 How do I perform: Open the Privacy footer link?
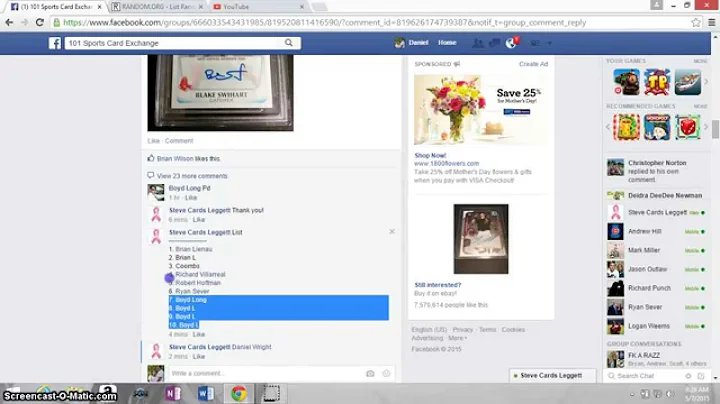(462, 330)
